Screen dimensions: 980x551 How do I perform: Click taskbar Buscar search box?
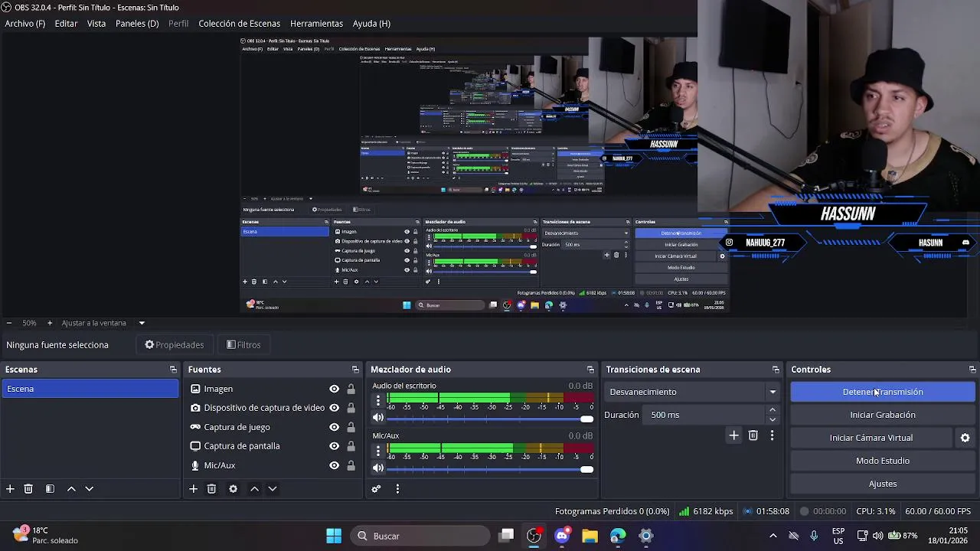tap(422, 536)
